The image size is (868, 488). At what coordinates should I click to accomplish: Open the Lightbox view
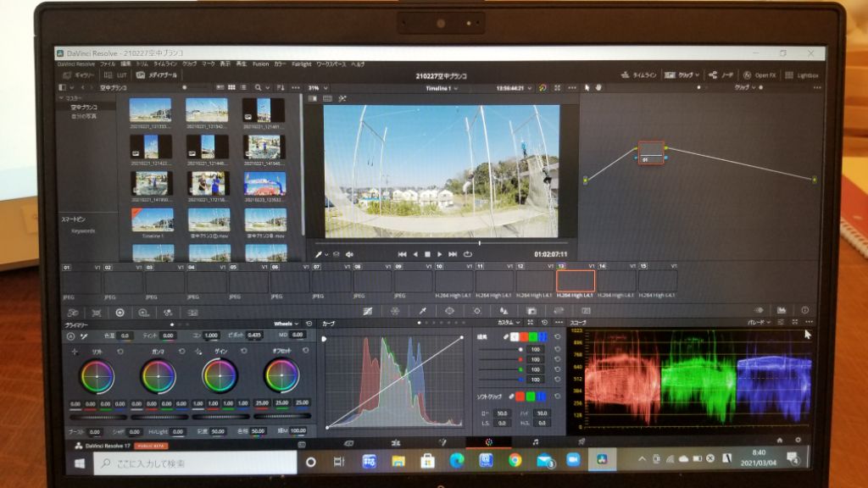click(x=804, y=75)
